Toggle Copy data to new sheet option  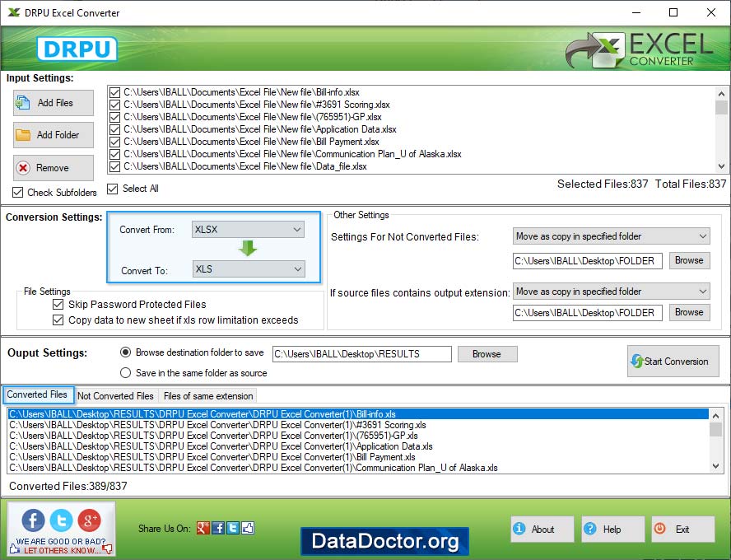coord(58,320)
